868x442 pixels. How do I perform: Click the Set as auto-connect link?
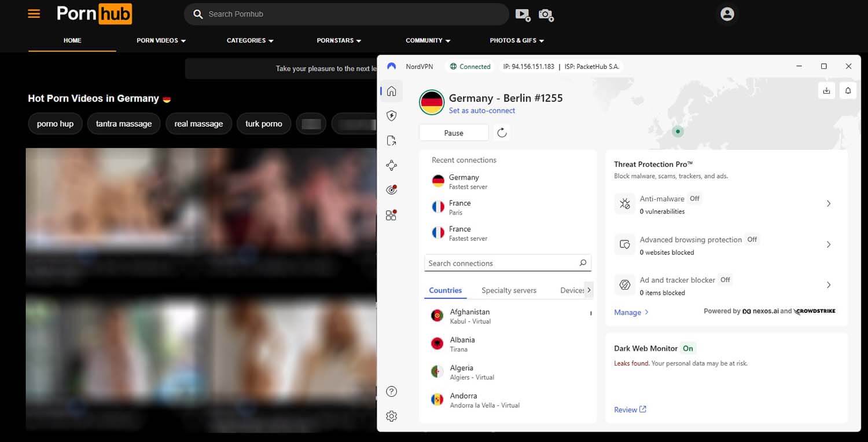482,111
